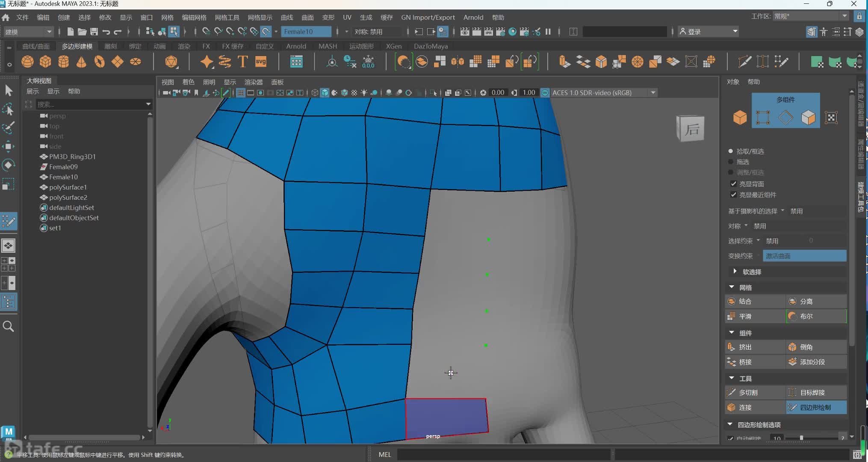Activate the Paint selection tool
The image size is (868, 462).
pos(9,128)
